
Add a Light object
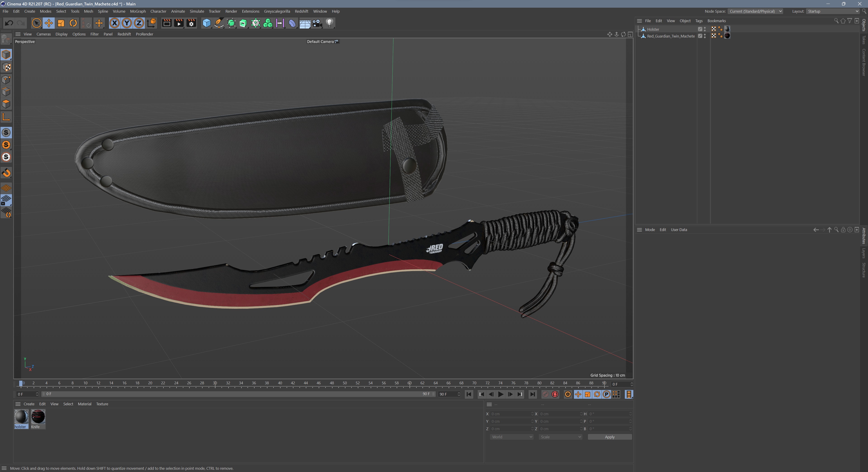coord(329,23)
